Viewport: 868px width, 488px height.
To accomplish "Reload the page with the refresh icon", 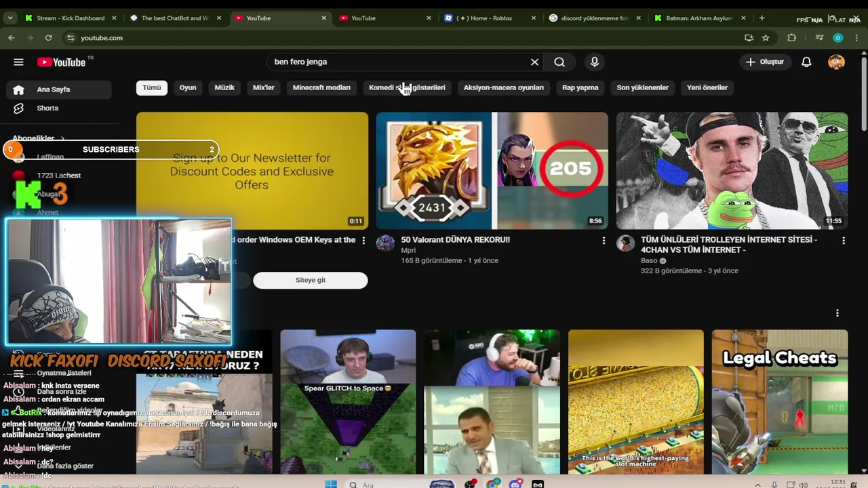I will (x=48, y=38).
